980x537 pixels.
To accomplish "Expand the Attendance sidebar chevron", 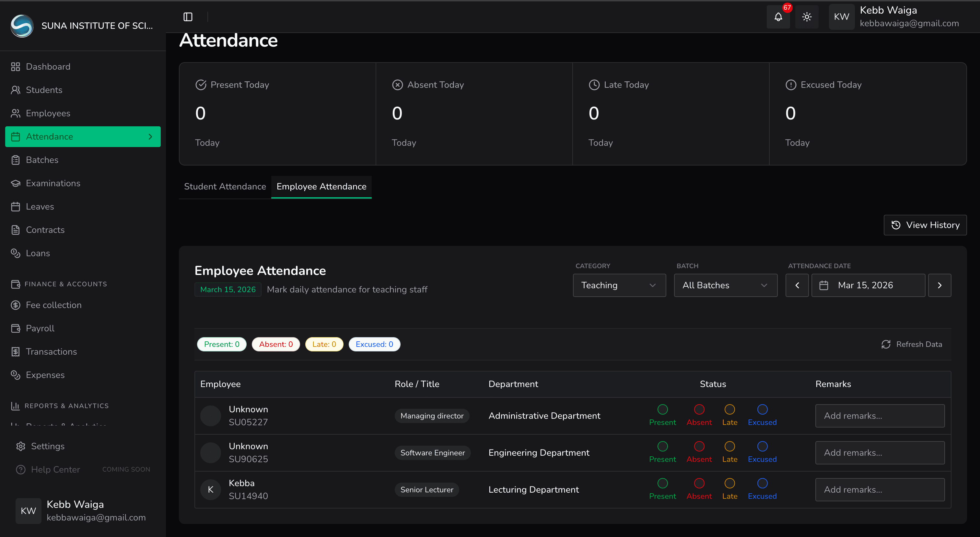I will tap(150, 137).
